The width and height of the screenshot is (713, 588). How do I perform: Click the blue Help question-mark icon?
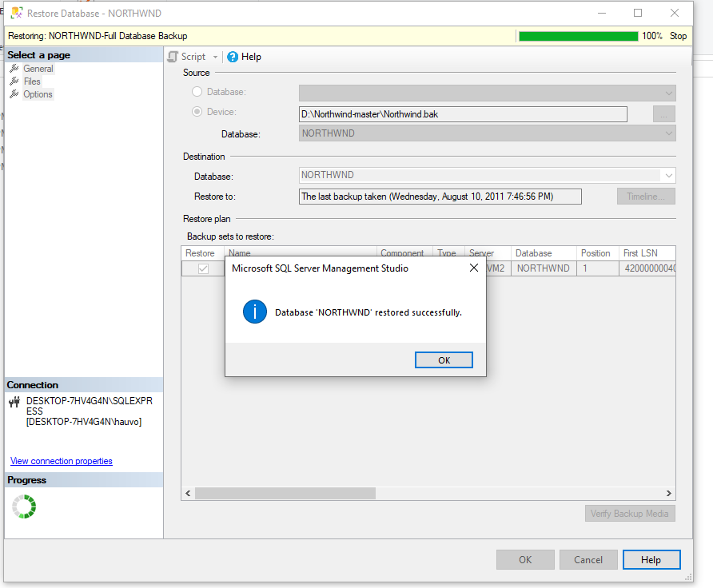tap(233, 57)
